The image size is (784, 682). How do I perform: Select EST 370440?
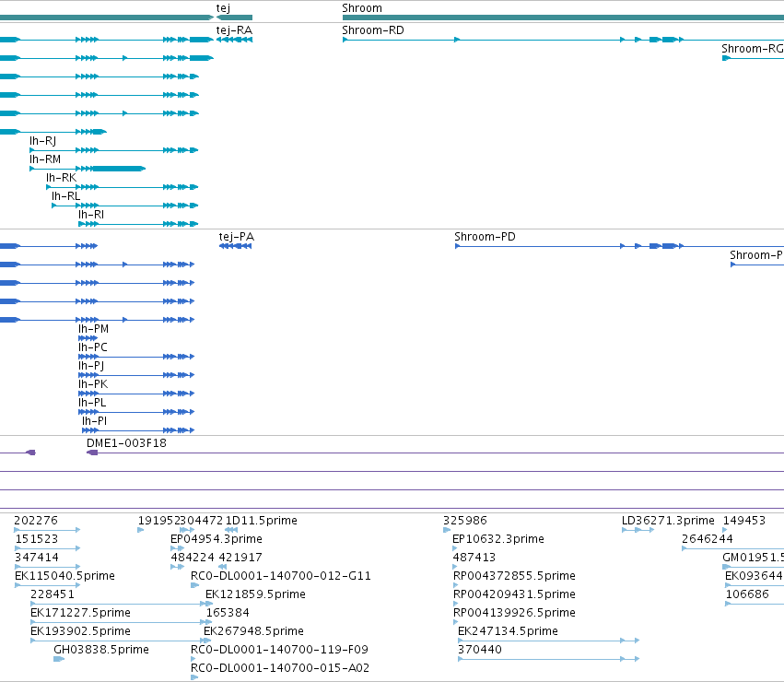point(480,650)
